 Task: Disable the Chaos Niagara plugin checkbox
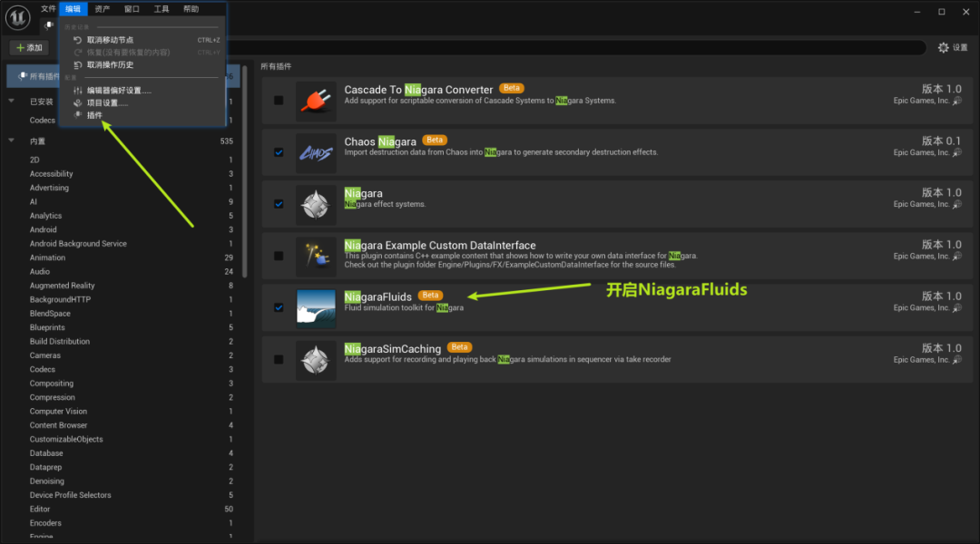(x=279, y=152)
